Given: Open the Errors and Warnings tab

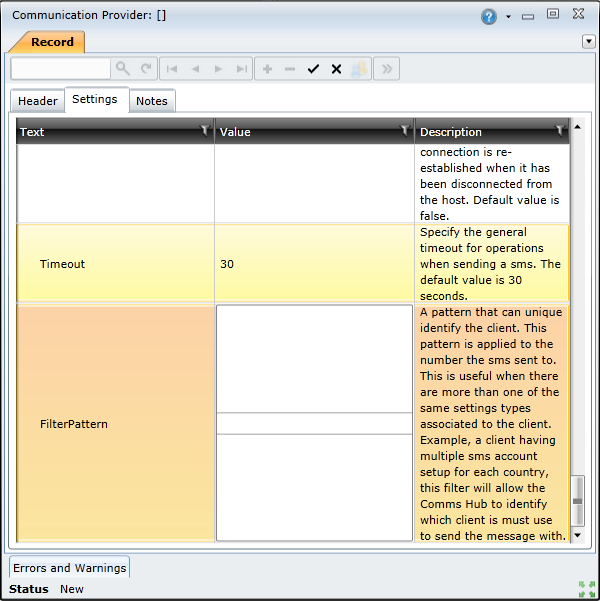Looking at the screenshot, I should [x=69, y=568].
